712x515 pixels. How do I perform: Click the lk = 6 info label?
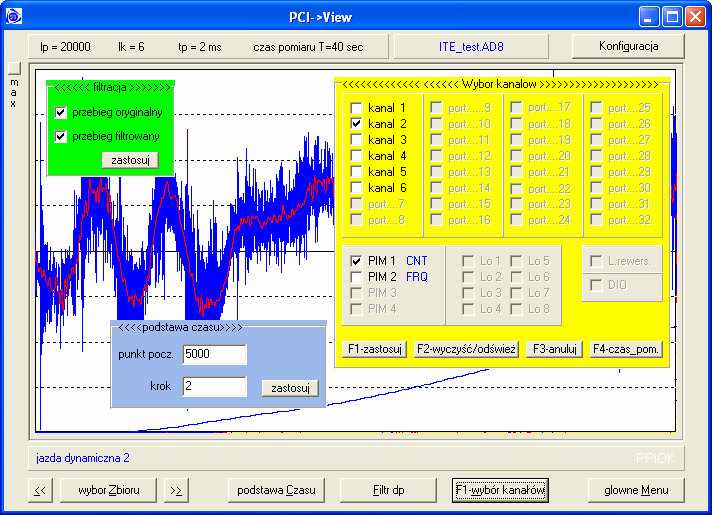point(131,47)
